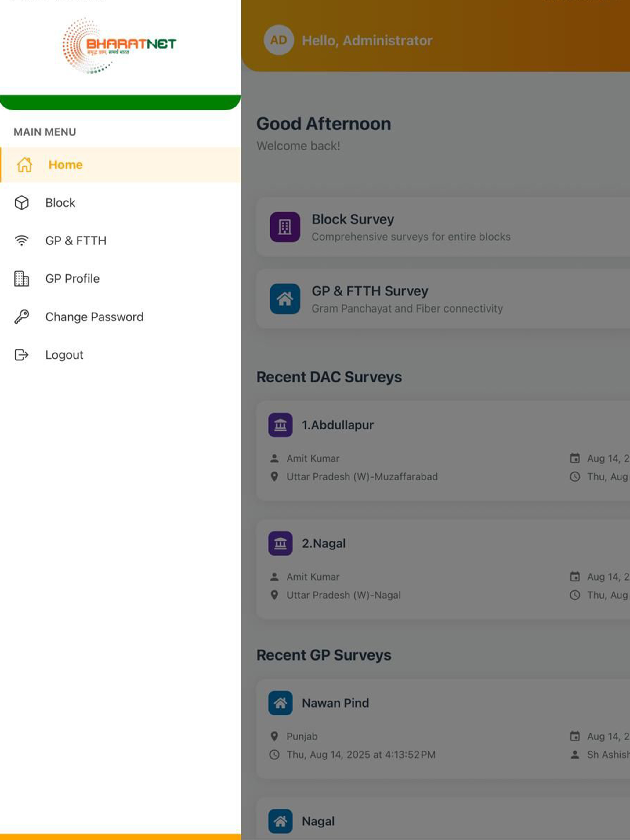Open the 1.Abdullapur DAC survey
Viewport: 630px width, 840px height.
click(443, 451)
